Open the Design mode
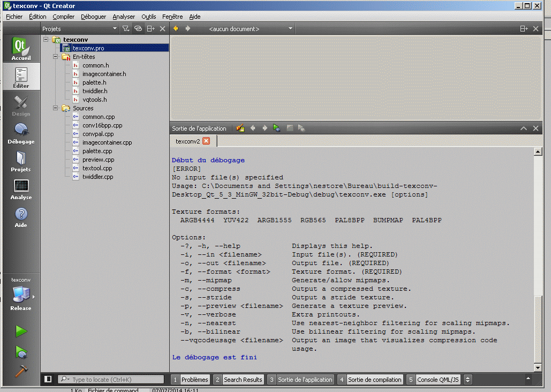The height and width of the screenshot is (392, 551). (21, 105)
